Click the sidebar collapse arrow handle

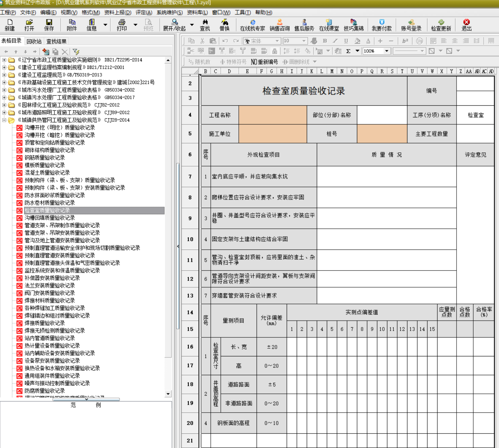[x=178, y=246]
